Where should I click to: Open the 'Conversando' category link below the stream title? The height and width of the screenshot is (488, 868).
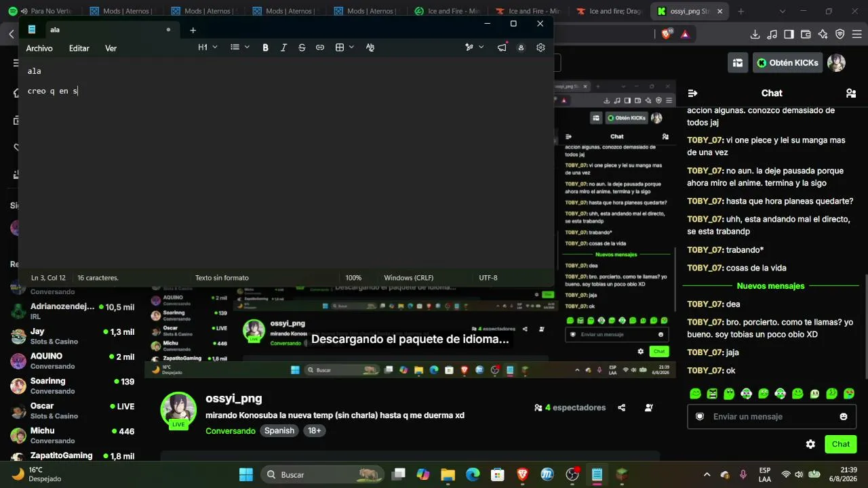pos(231,431)
